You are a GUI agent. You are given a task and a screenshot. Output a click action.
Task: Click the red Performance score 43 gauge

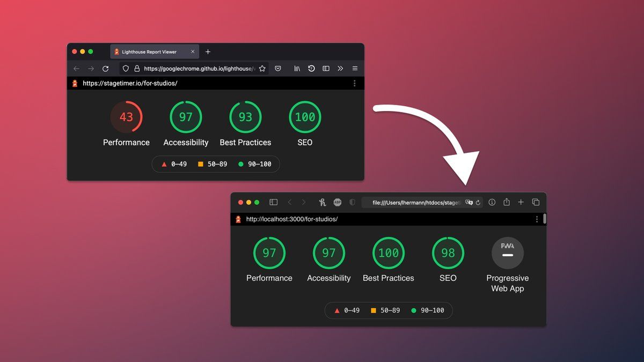[x=127, y=117]
